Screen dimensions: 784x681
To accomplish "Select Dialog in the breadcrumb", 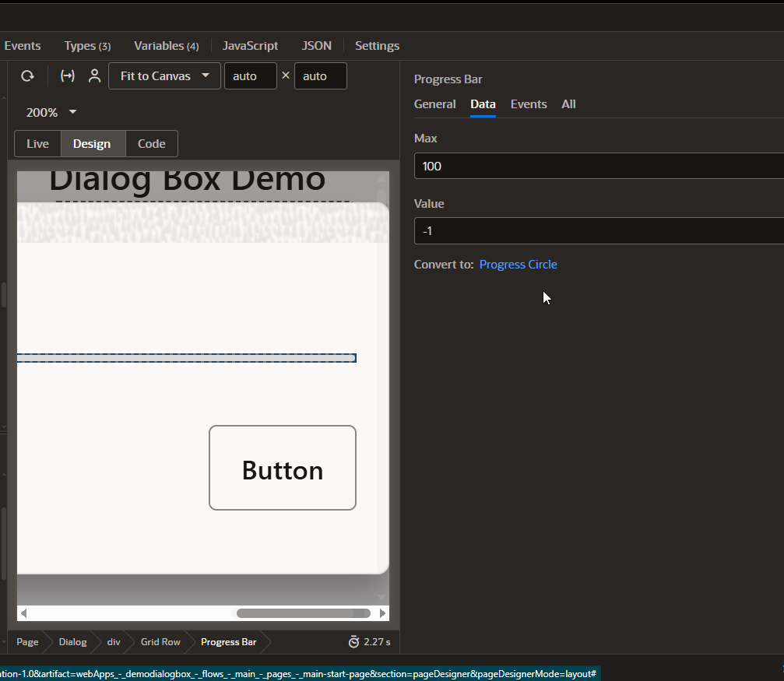I will coord(72,642).
